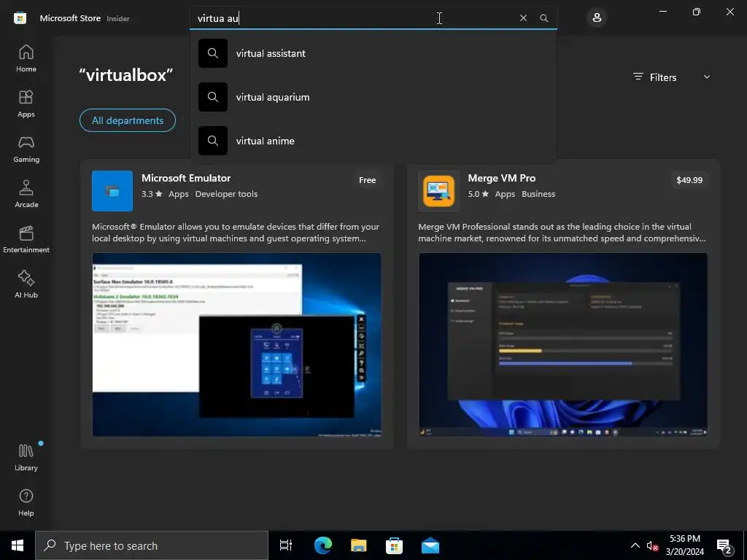
Task: Click the taskbar 'Type here to search' box
Action: coord(152,545)
